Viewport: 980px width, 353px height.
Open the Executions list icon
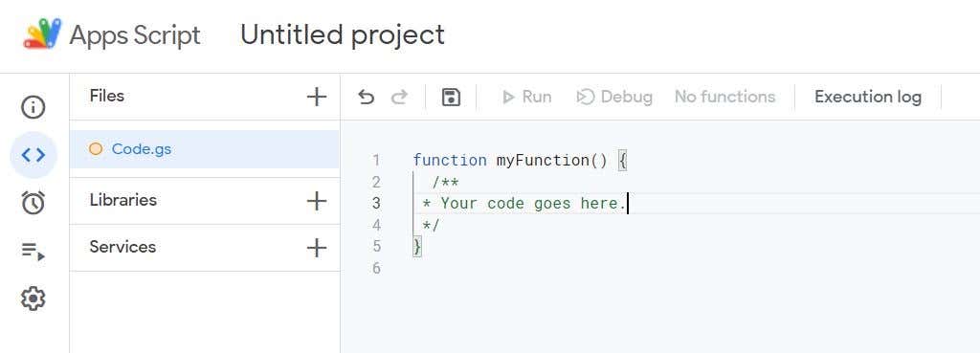click(33, 252)
